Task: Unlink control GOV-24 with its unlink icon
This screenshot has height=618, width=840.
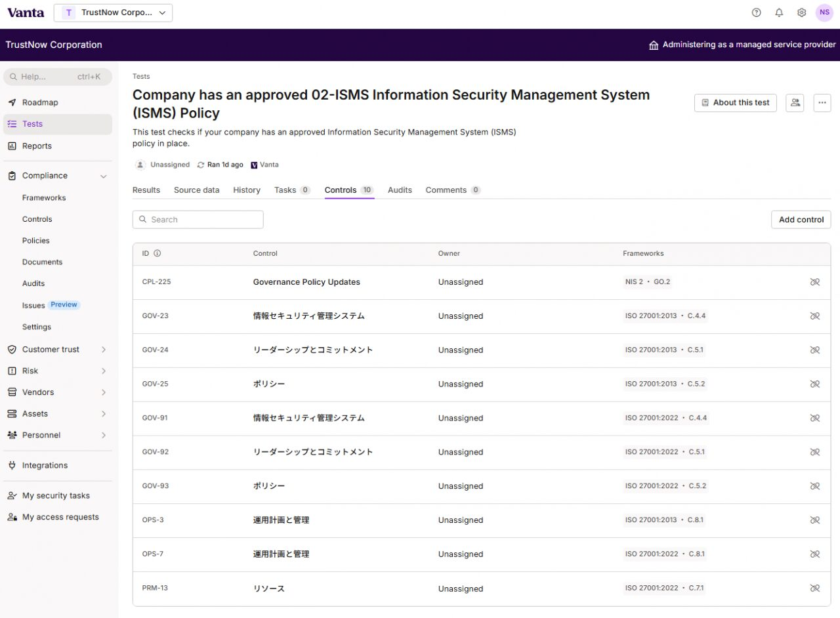Action: coord(815,350)
